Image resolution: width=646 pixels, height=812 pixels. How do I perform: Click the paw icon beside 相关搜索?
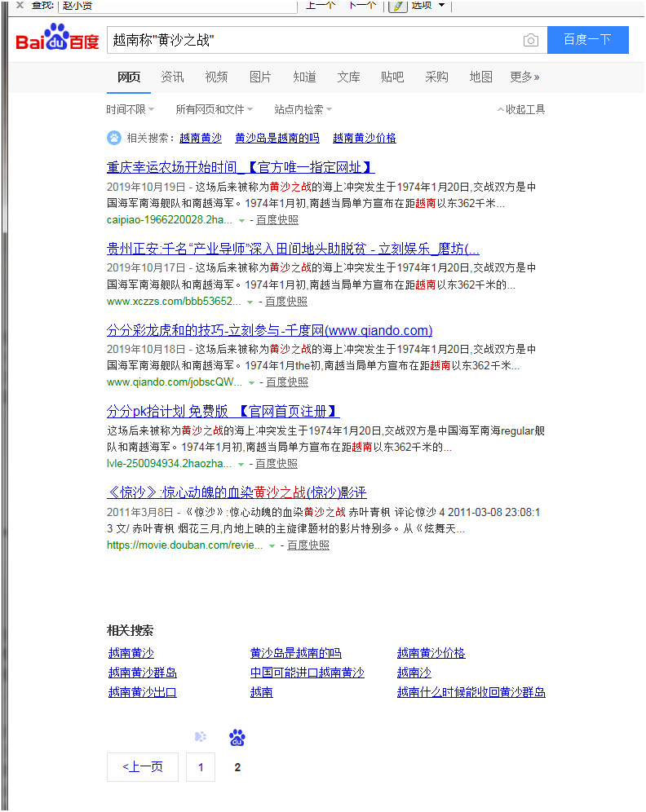(x=113, y=138)
